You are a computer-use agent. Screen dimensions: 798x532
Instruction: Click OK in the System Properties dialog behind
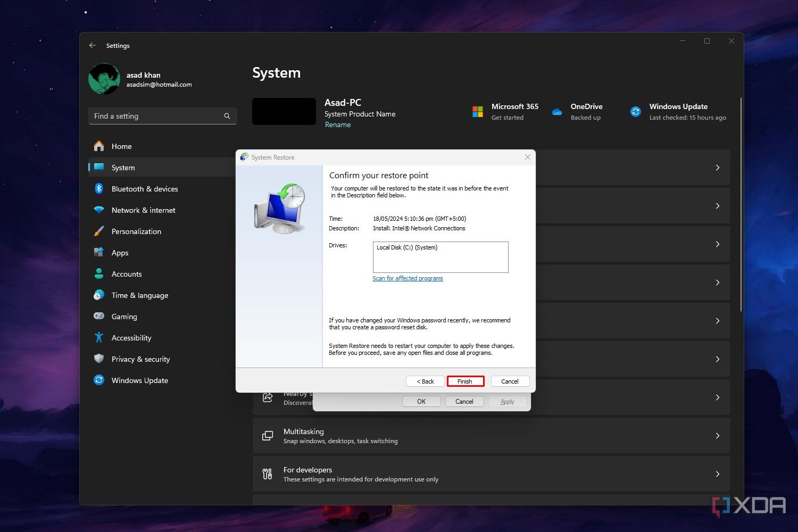point(421,401)
